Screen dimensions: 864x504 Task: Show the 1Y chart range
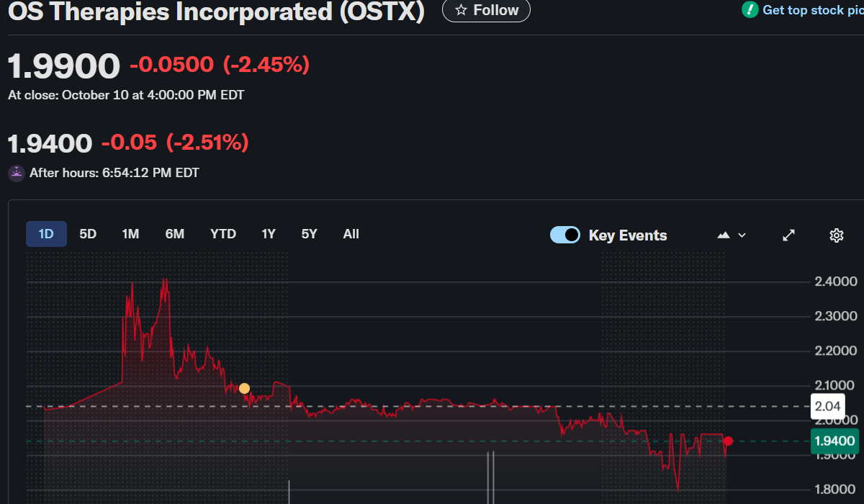[x=269, y=234]
